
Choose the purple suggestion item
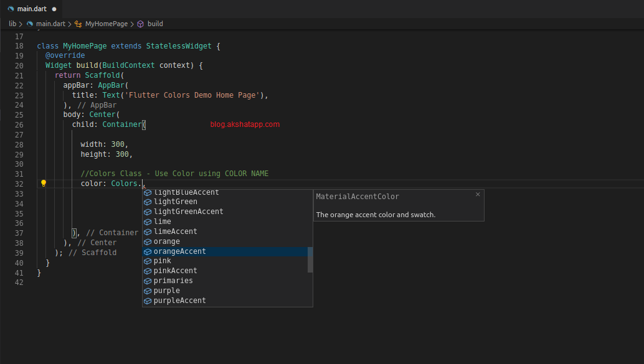click(166, 291)
